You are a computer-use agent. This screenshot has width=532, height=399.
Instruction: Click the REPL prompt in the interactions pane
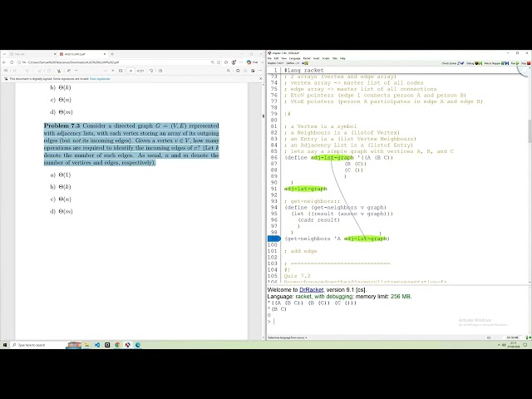tap(271, 322)
